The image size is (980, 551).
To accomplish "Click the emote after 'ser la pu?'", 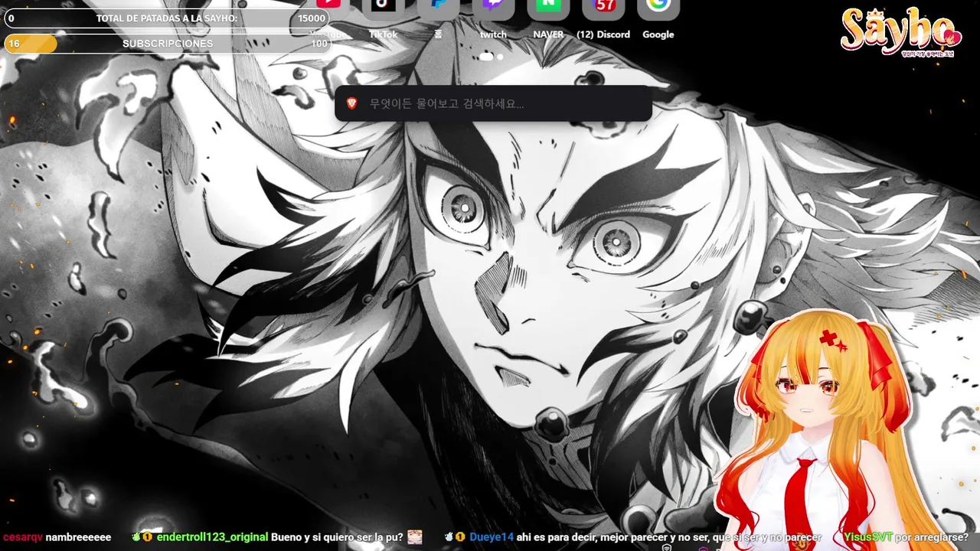I will tap(415, 538).
